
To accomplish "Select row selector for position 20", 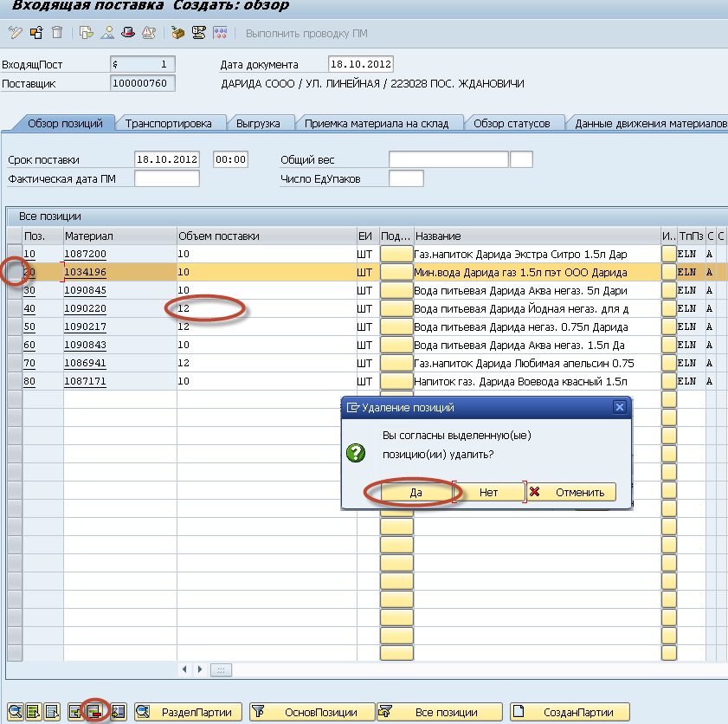I will pos(14,272).
